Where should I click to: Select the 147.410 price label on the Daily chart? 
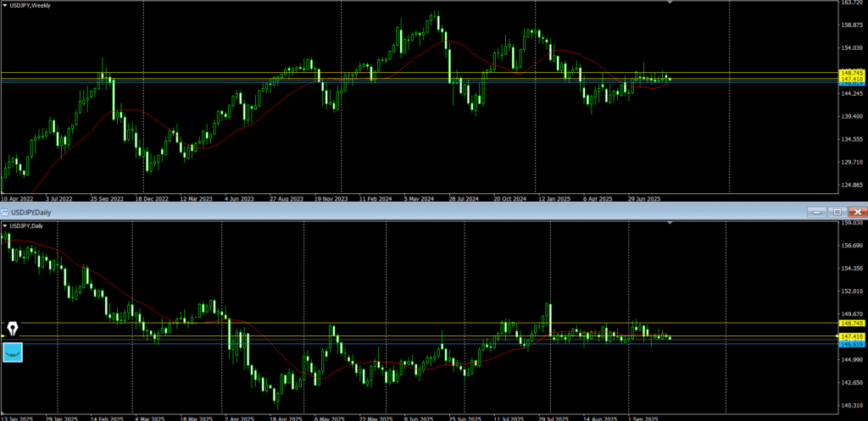click(851, 336)
